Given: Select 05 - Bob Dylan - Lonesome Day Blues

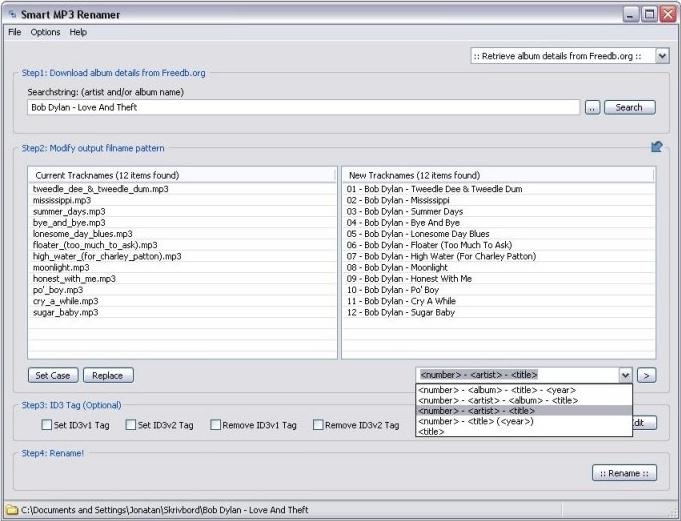Looking at the screenshot, I should click(498, 234).
